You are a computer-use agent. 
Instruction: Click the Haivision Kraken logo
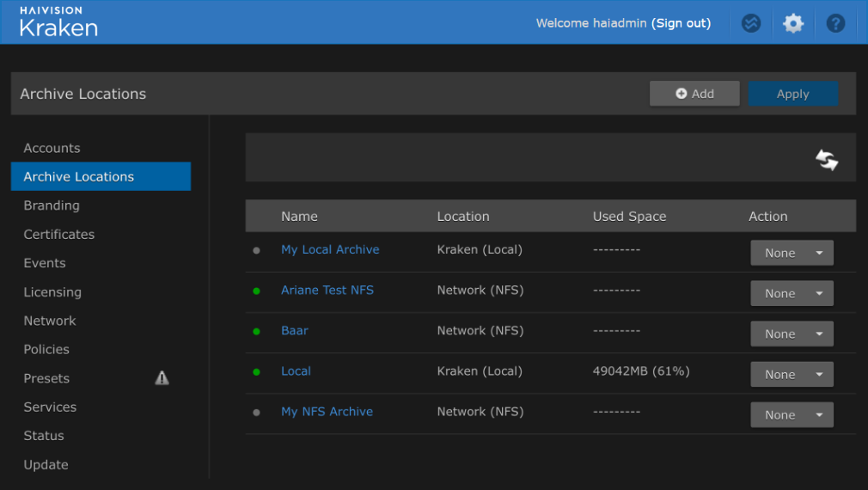click(58, 22)
